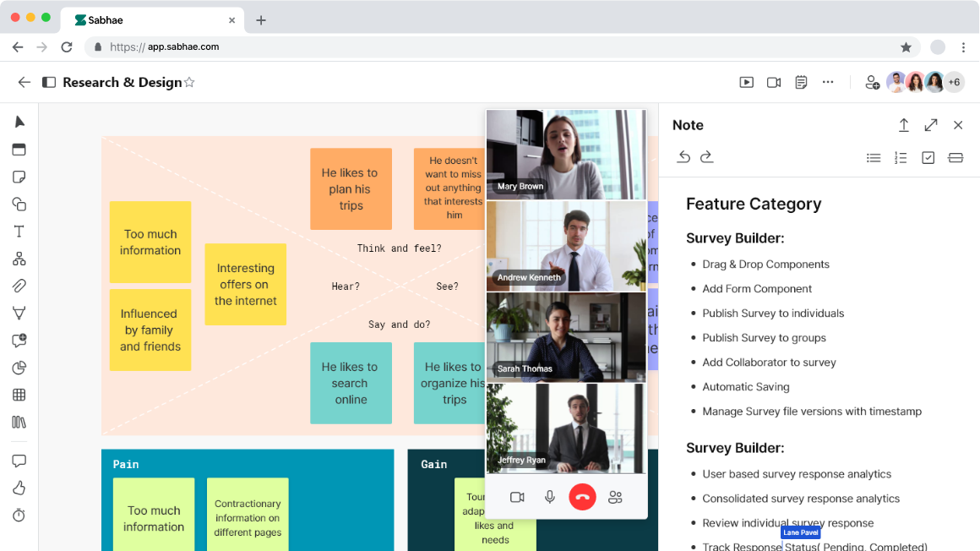Click the paperclip attachment tool
Image resolution: width=980 pixels, height=551 pixels.
pyautogui.click(x=19, y=286)
